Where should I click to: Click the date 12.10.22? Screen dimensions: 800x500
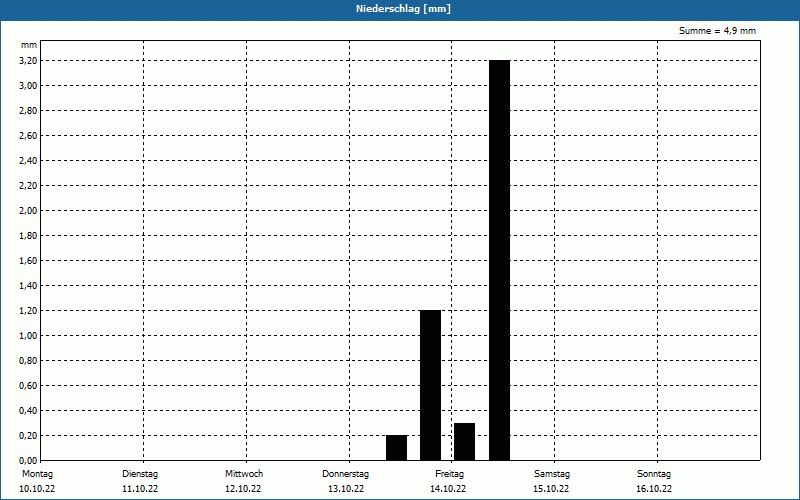pos(243,489)
